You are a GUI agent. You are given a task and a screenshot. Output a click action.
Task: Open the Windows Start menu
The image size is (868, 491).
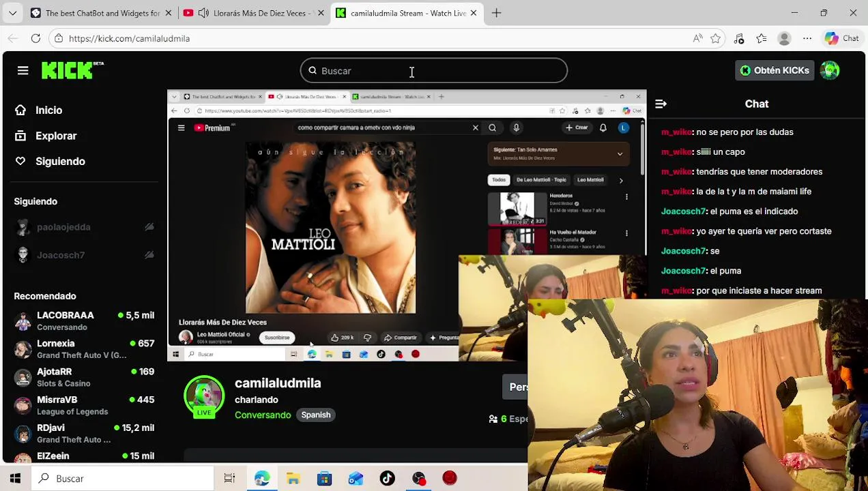(x=15, y=479)
